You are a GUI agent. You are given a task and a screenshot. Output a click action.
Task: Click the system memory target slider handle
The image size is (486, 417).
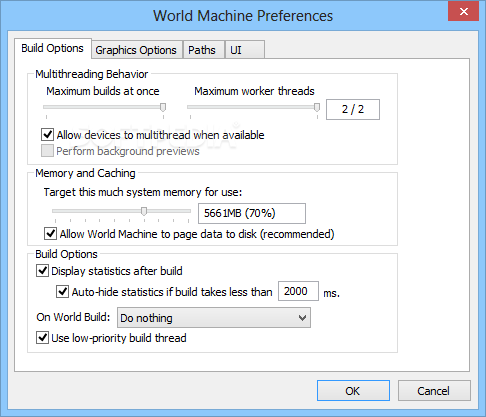[x=144, y=211]
